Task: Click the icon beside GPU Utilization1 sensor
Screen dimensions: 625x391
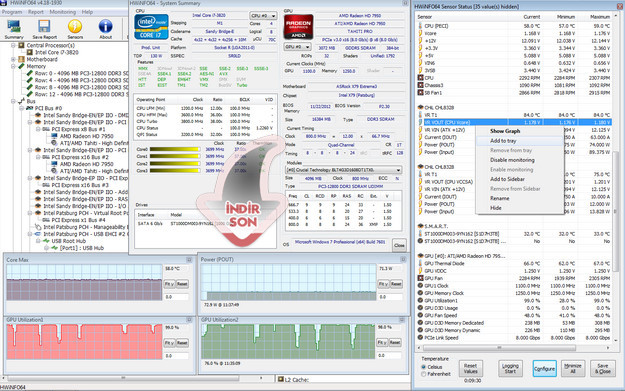Action: (420, 301)
